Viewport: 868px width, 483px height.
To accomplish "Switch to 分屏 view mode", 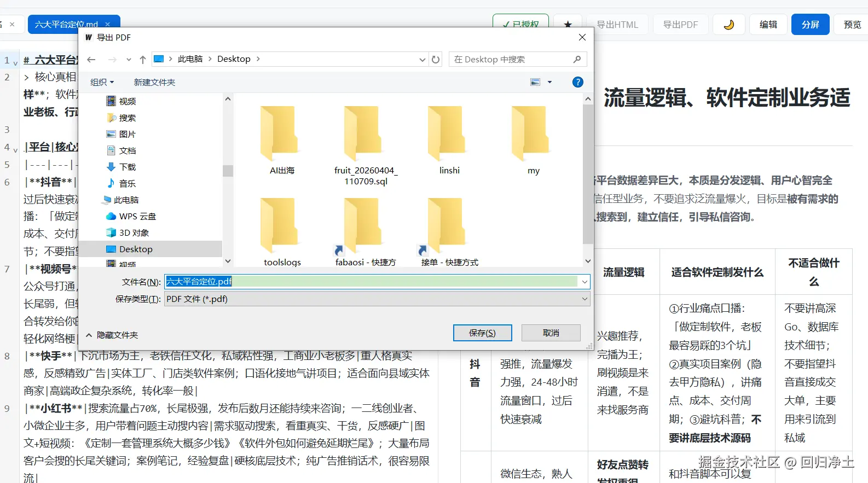I will 810,25.
